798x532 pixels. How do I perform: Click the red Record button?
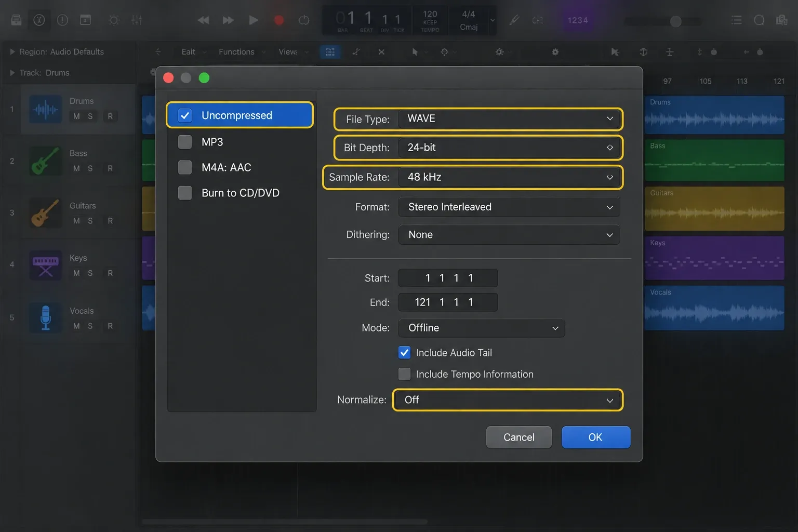279,20
